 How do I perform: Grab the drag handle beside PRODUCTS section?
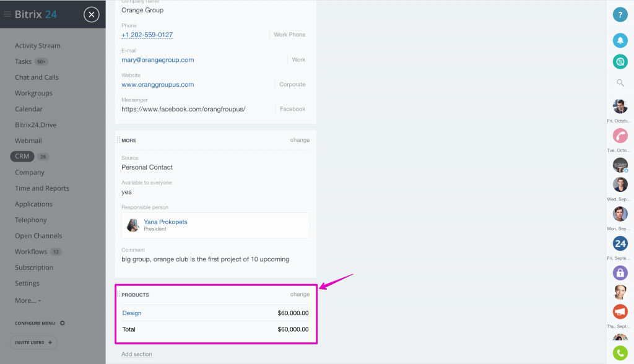coord(118,295)
